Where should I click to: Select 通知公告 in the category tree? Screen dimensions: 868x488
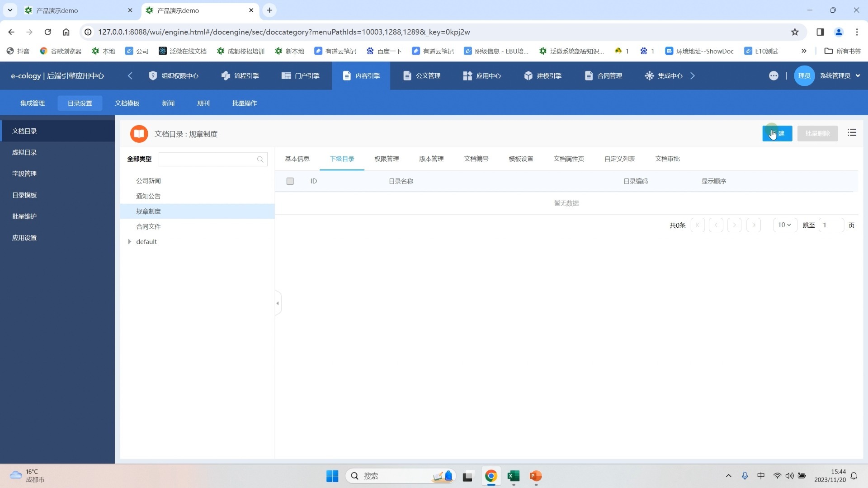pos(148,196)
